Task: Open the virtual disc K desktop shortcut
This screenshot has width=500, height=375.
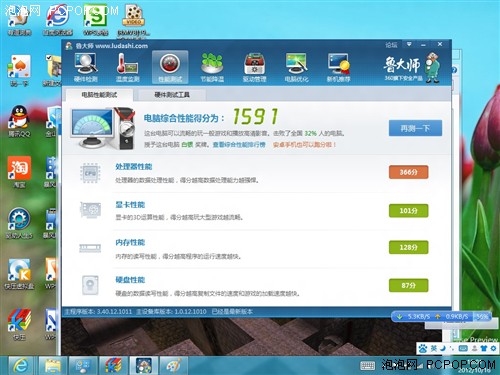Action: click(x=19, y=274)
